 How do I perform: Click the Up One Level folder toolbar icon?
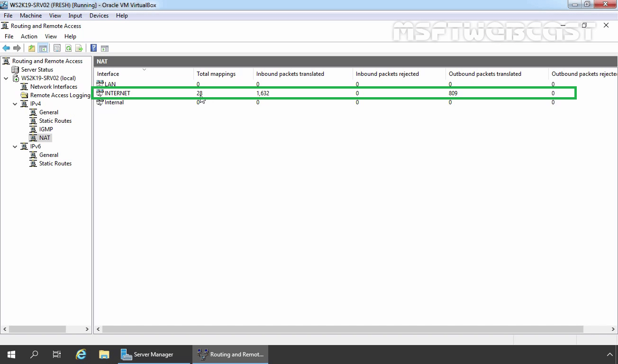[x=31, y=47]
